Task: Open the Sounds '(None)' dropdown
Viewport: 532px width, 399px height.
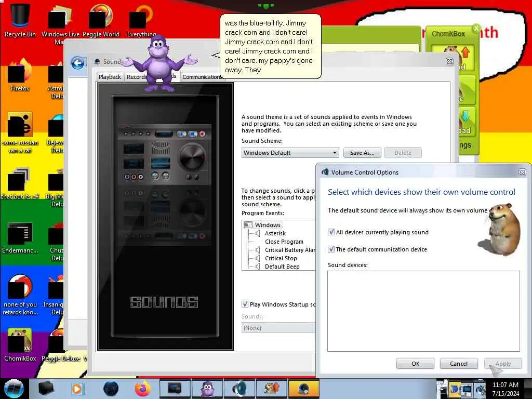Action: [x=278, y=328]
